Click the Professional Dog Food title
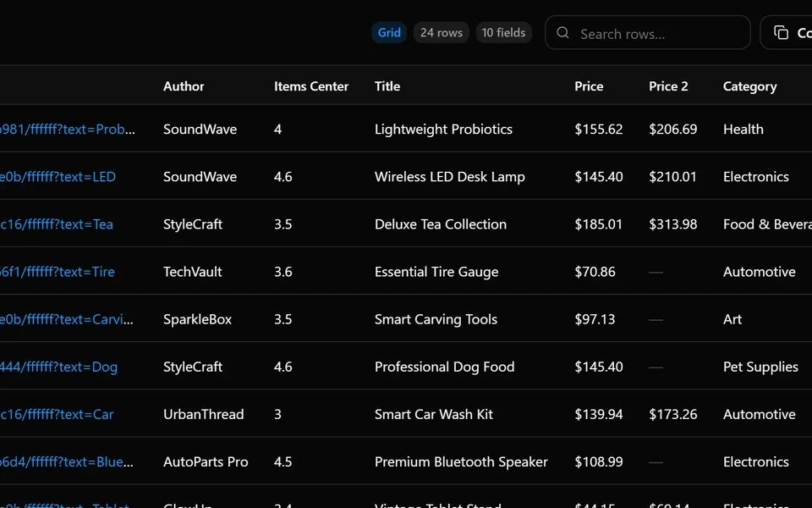 pos(444,367)
